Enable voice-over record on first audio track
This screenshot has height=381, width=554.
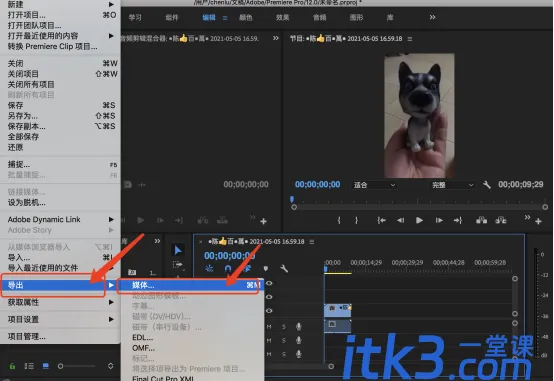pyautogui.click(x=299, y=327)
